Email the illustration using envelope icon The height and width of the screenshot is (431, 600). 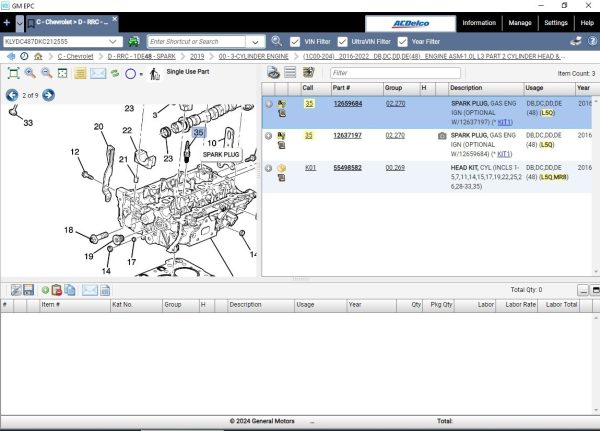[98, 73]
